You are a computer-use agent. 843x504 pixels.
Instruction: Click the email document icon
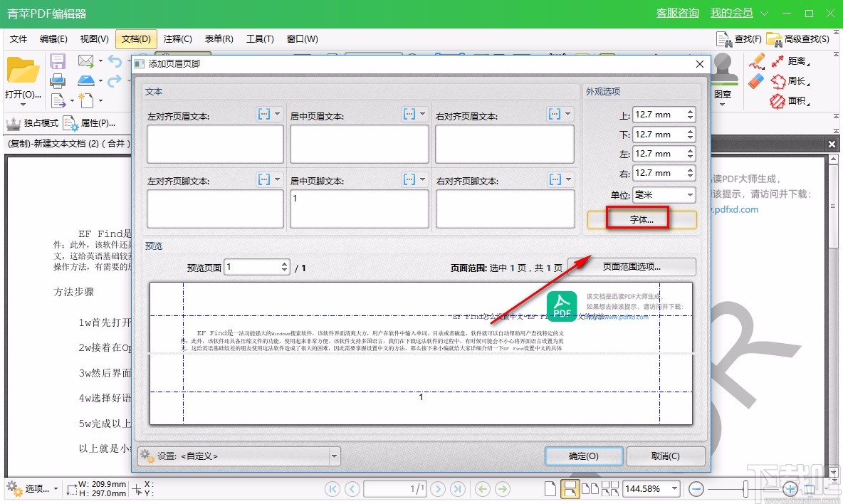point(87,61)
